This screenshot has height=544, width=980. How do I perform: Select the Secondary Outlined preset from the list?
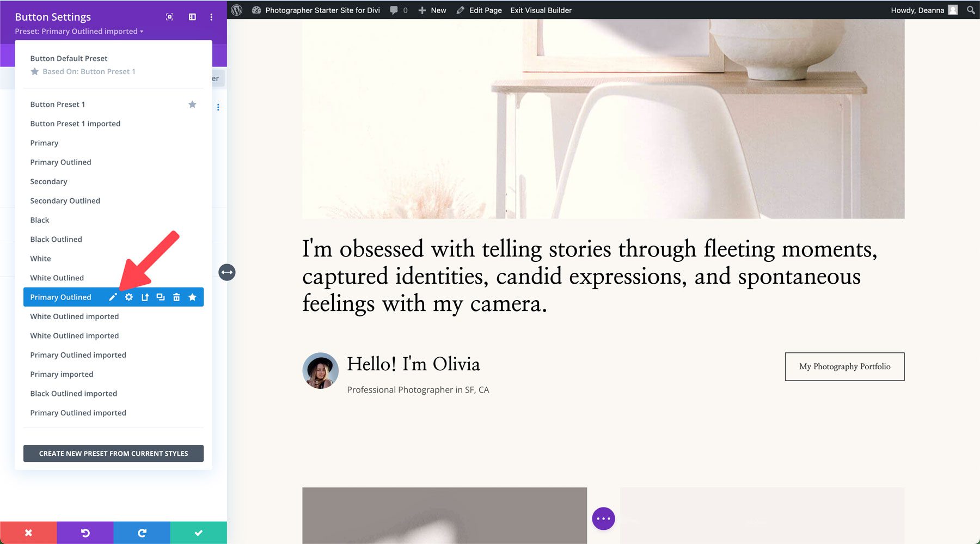(65, 200)
